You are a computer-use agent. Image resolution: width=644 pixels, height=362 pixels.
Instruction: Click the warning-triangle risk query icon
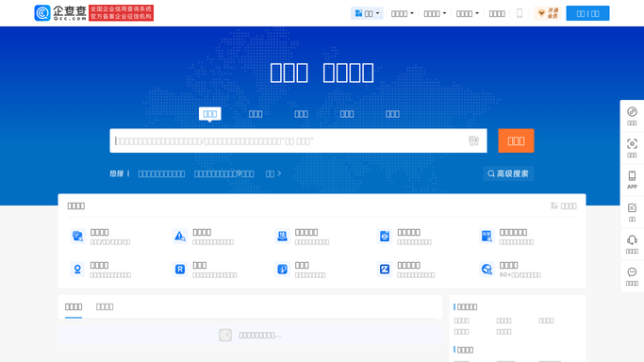(x=180, y=236)
